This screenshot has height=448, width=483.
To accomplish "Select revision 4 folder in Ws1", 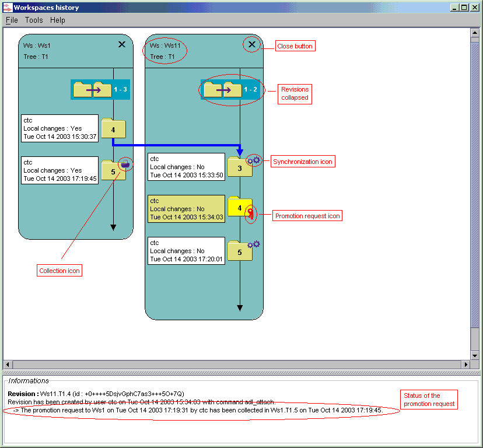I will 113,128.
